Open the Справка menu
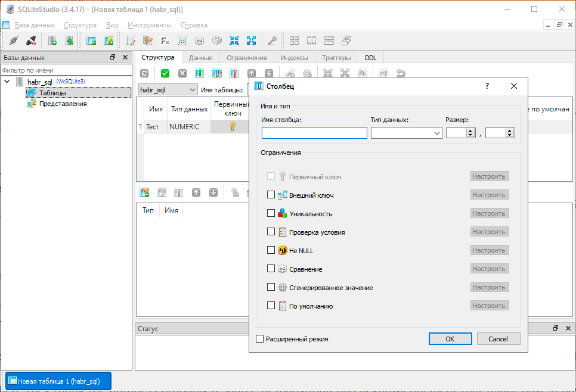The height and width of the screenshot is (392, 576). coord(194,25)
